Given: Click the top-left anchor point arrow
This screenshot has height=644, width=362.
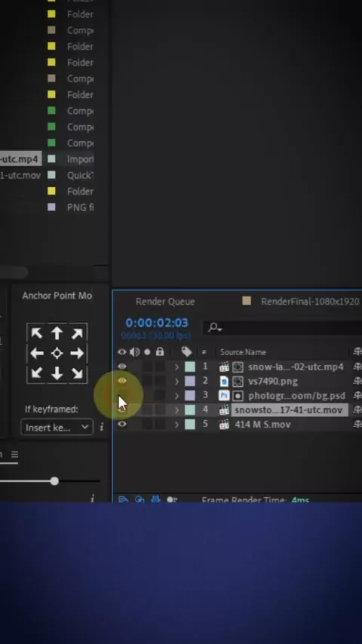Looking at the screenshot, I should [36, 333].
